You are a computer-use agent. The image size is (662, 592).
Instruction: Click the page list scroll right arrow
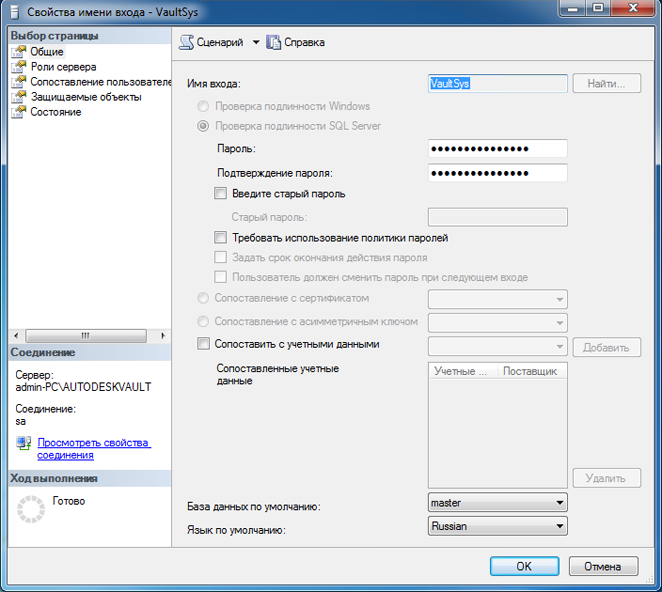pos(163,336)
